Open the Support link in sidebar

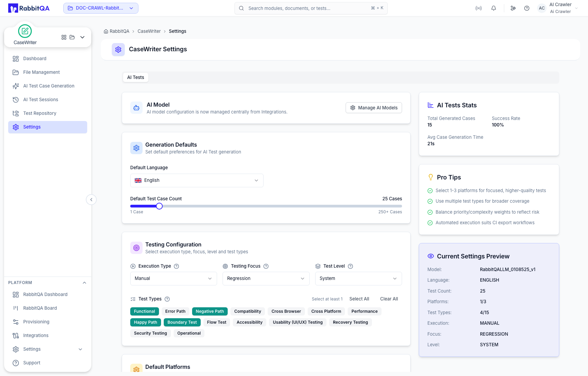point(48,363)
